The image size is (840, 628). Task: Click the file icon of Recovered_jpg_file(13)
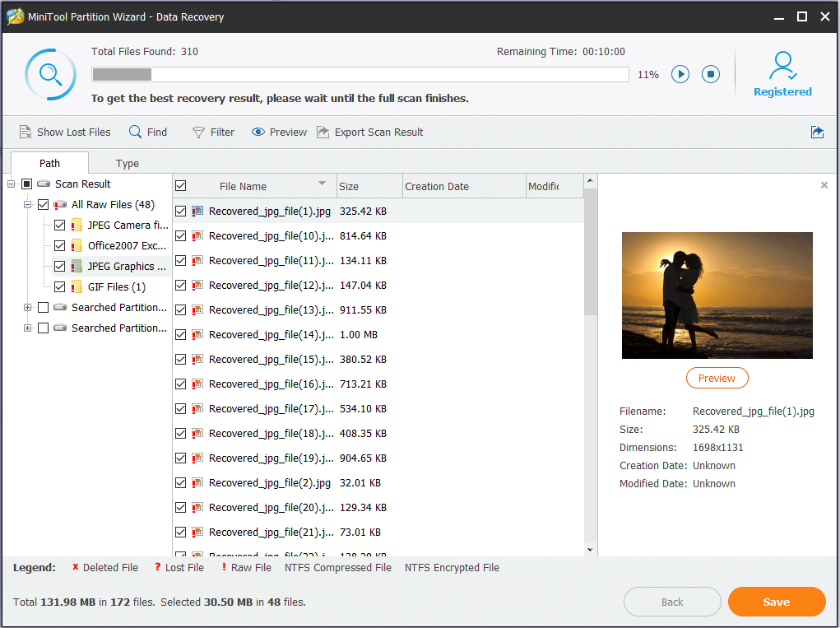[197, 309]
